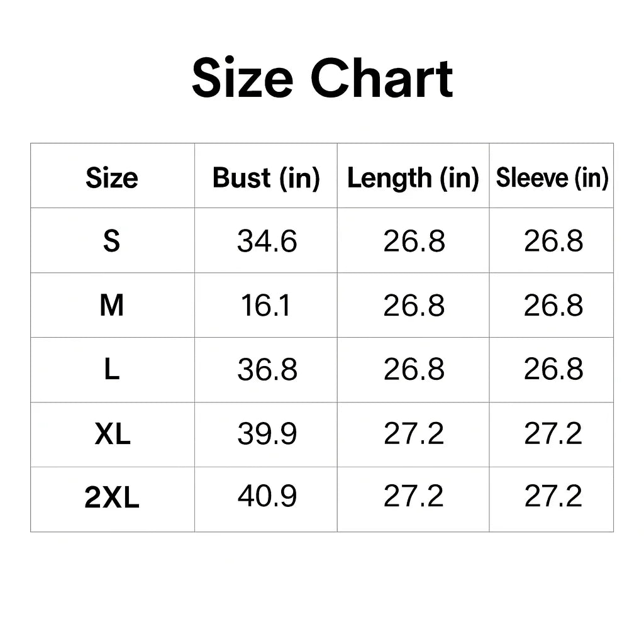644x644 pixels.
Task: Click the Bust (in) column header
Action: click(x=266, y=178)
